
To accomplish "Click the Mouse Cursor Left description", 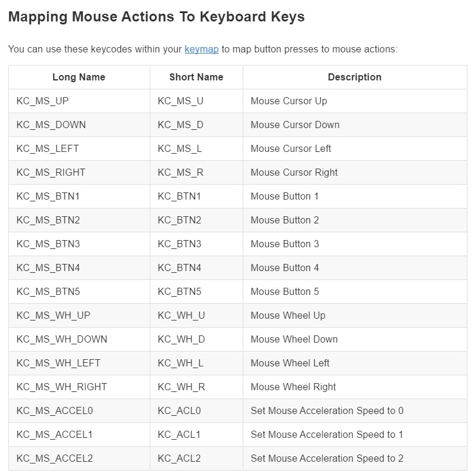I will pos(290,148).
